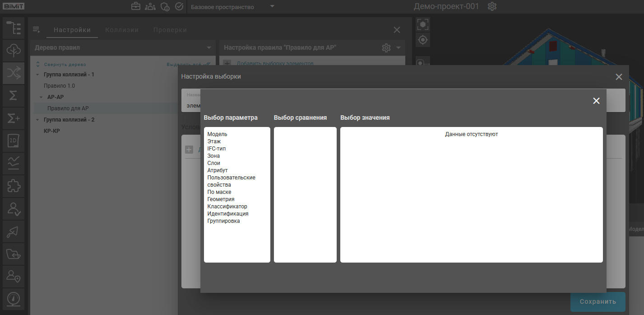The height and width of the screenshot is (315, 644).
Task: Open the 2D drawings sidebar icon
Action: (x=14, y=141)
